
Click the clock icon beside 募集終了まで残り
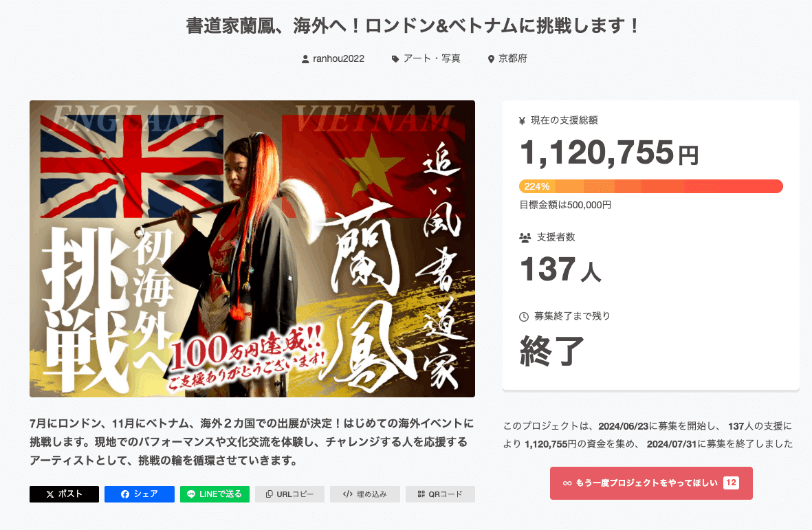pyautogui.click(x=523, y=317)
